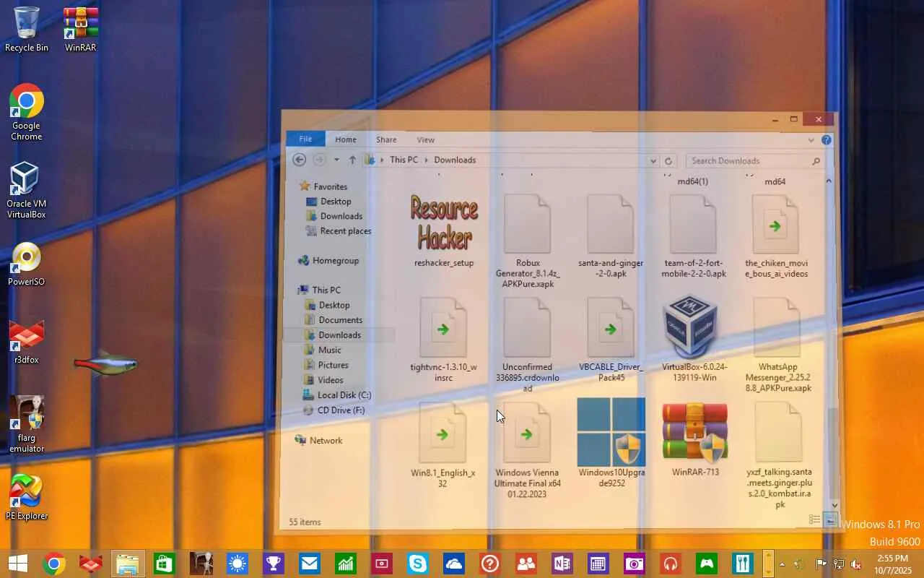Select Pictures under This PC
Screen dimensions: 924x578
333,366
